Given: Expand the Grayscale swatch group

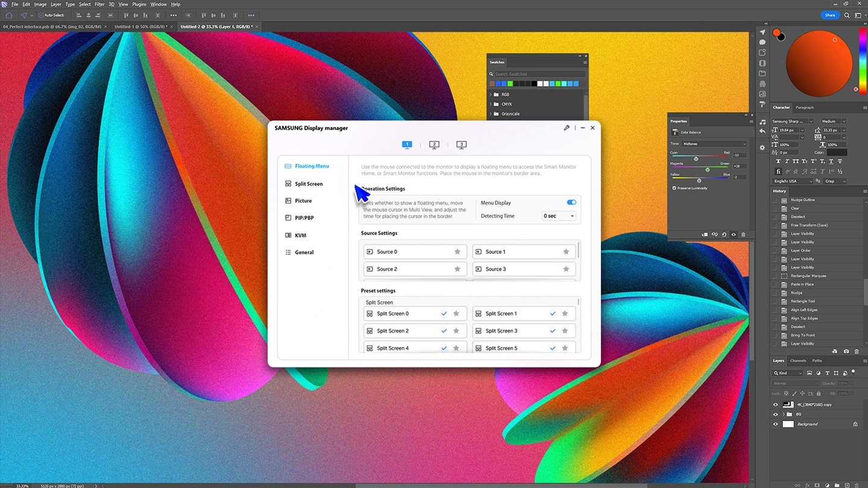Looking at the screenshot, I should 491,114.
